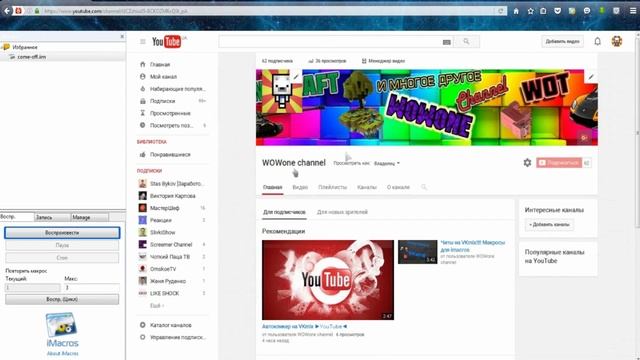The image size is (640, 360).
Task: Open channel settings gear icon
Action: point(527,163)
